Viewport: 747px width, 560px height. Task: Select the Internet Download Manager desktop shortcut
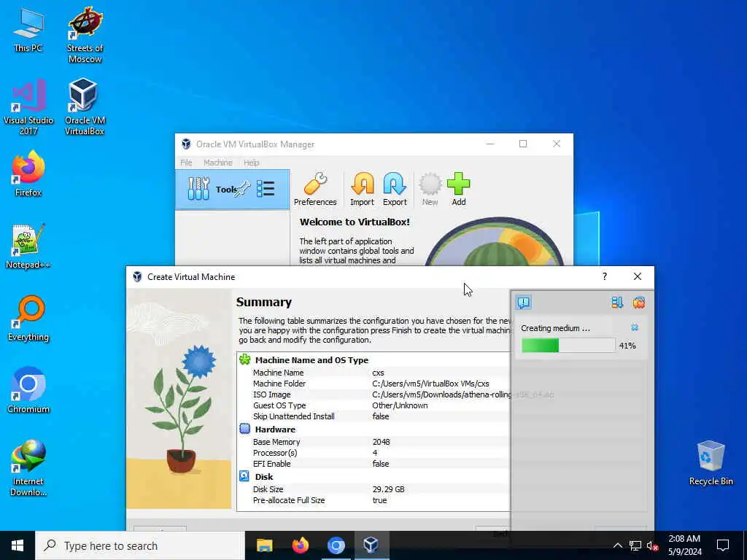(x=28, y=467)
